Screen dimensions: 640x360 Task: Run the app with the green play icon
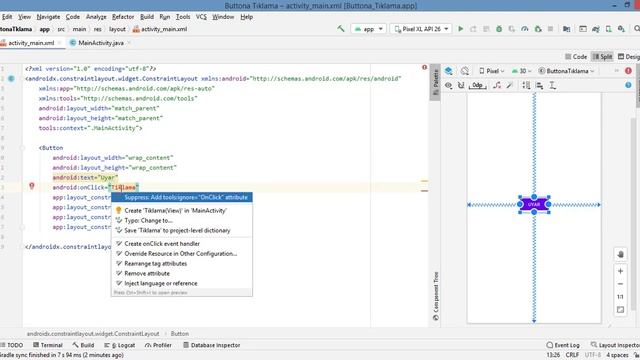(x=460, y=29)
